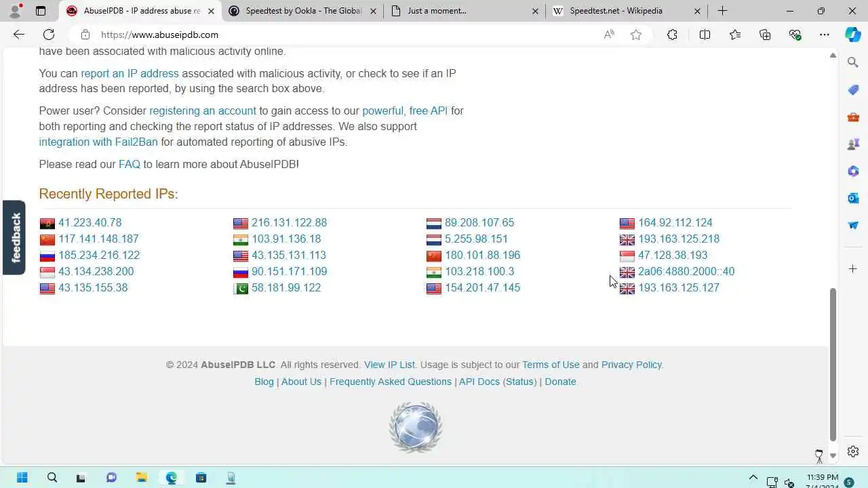This screenshot has height=488, width=868.
Task: Open the sidebar settings gear
Action: coord(853,451)
